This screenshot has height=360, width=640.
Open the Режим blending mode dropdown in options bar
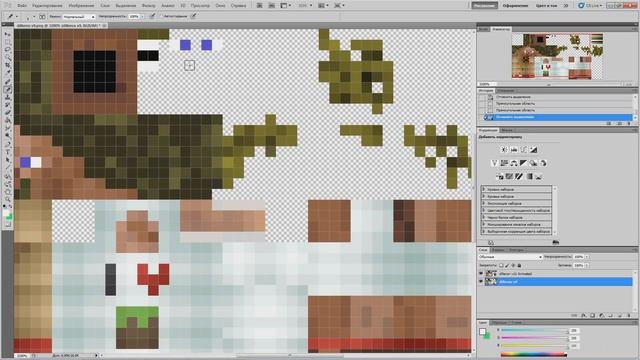79,17
